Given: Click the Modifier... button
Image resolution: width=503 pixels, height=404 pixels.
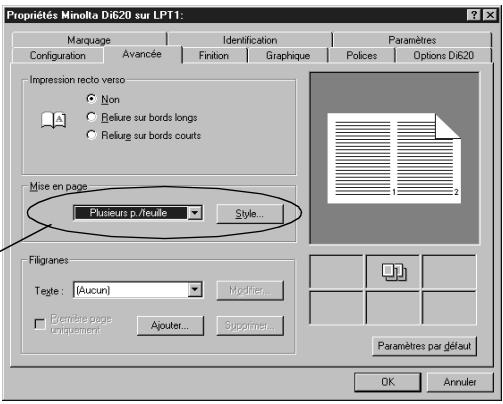Looking at the screenshot, I should point(250,291).
